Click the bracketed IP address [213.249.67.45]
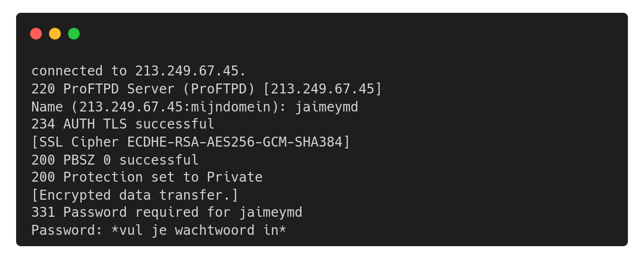644x259 pixels. 322,89
